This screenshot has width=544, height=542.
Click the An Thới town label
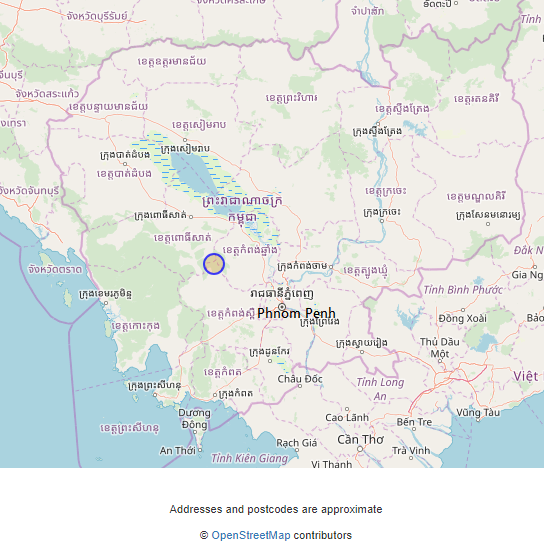(178, 450)
